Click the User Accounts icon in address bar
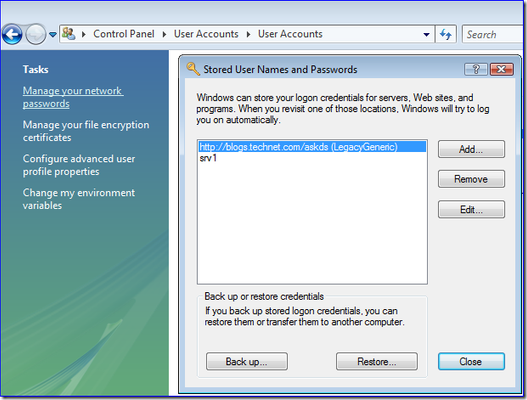Viewport: 527px width, 400px height. pyautogui.click(x=69, y=34)
